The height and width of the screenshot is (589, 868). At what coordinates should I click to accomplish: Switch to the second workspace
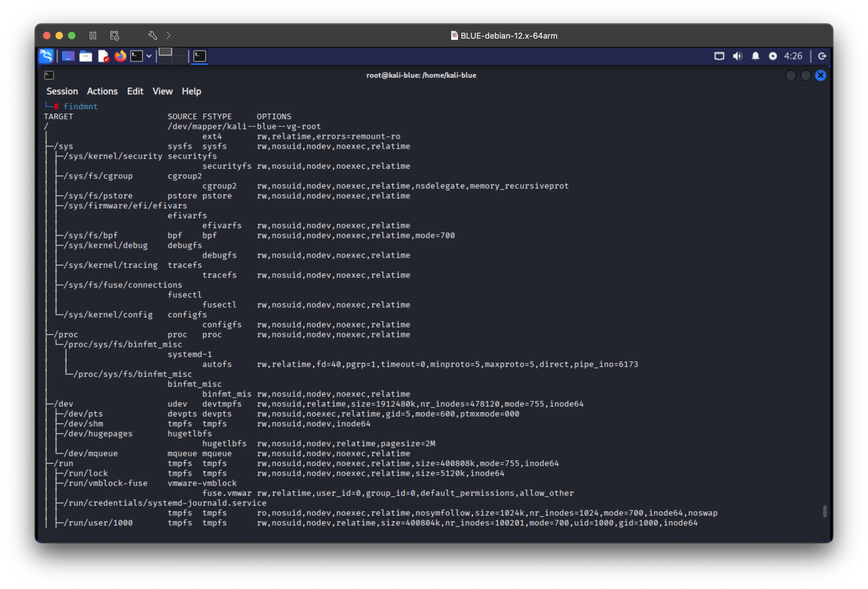click(x=179, y=52)
